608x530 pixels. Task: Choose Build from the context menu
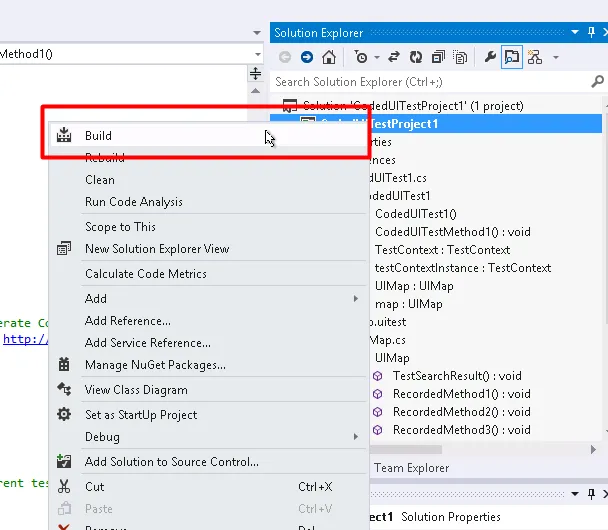point(98,136)
